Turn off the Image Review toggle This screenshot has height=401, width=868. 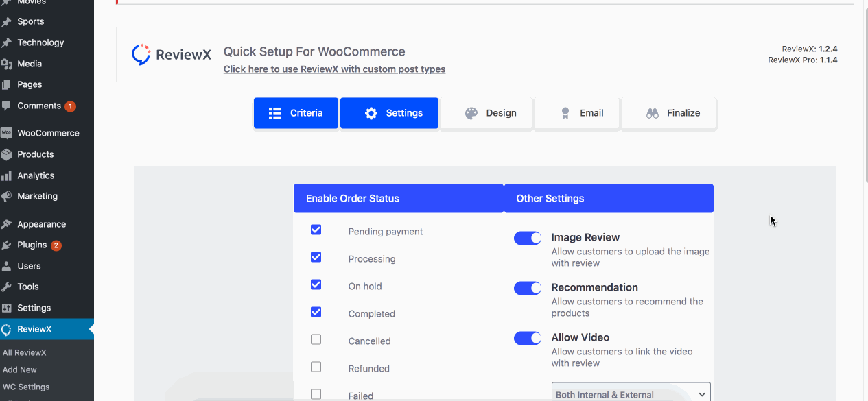click(528, 238)
